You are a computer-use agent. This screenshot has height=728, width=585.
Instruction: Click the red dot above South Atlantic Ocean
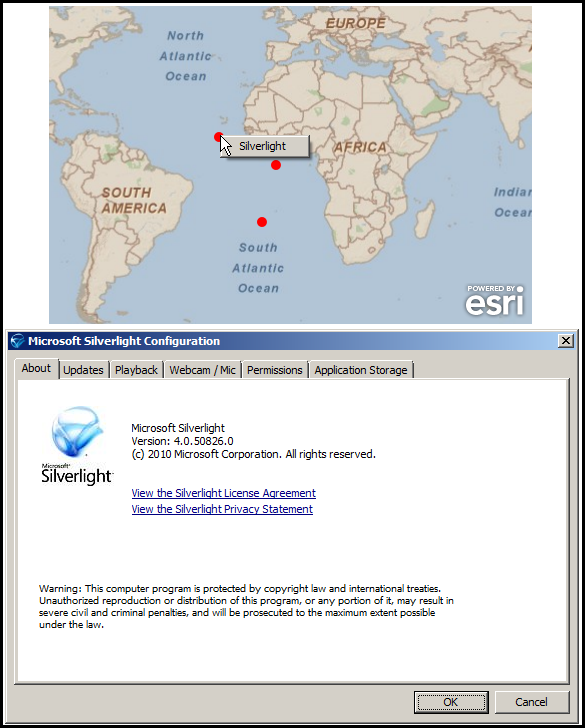tap(262, 222)
